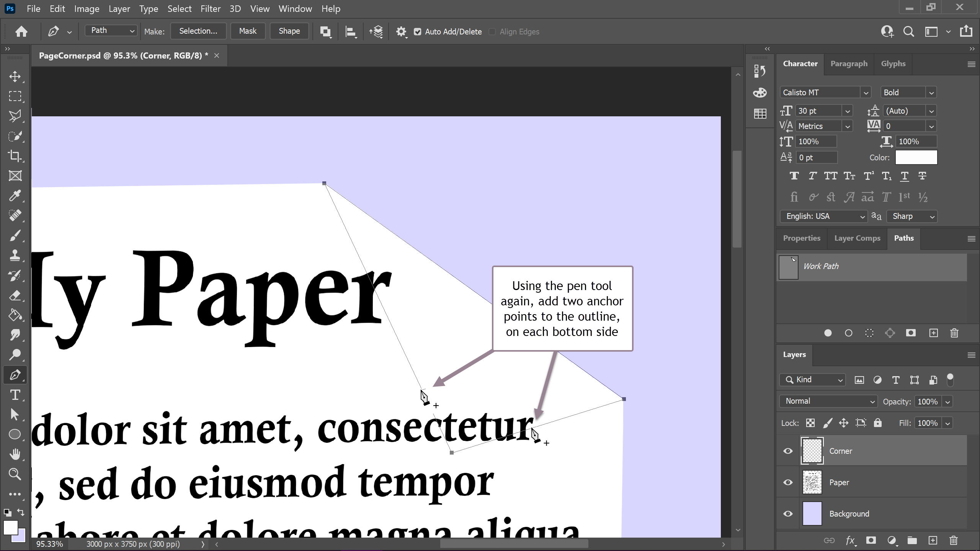Click the Load path as selection icon
980x551 pixels.
coord(869,333)
